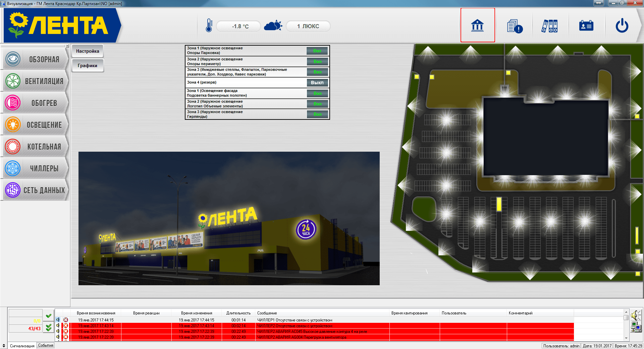
Task: Click the Время квитирования column header
Action: click(x=415, y=313)
